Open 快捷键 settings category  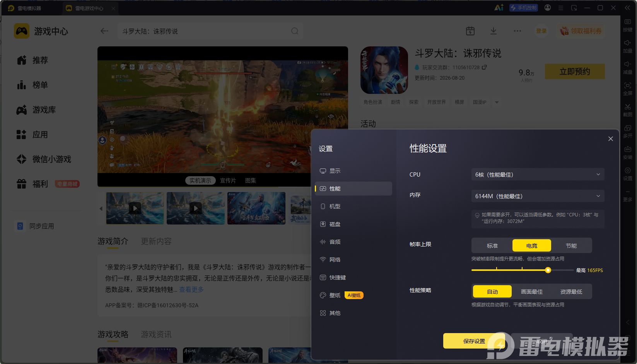click(354, 277)
